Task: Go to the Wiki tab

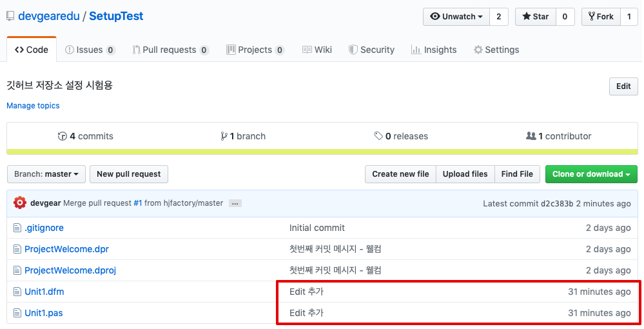Action: (317, 50)
